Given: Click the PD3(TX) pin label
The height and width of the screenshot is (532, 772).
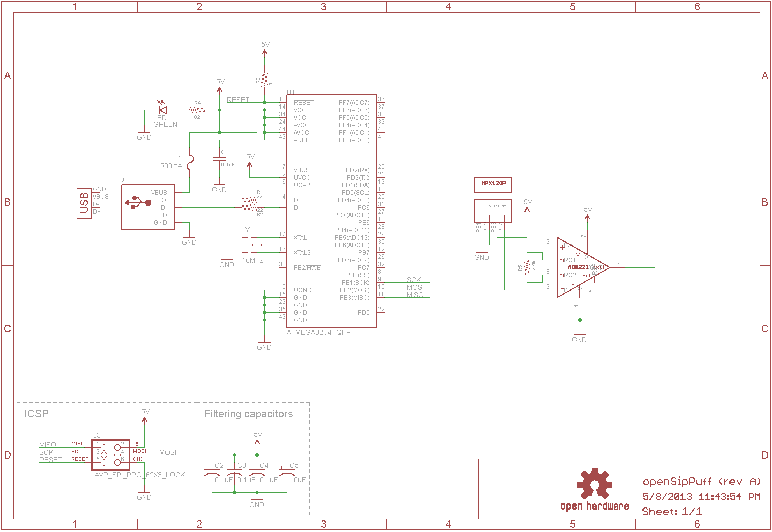Looking at the screenshot, I should [358, 178].
